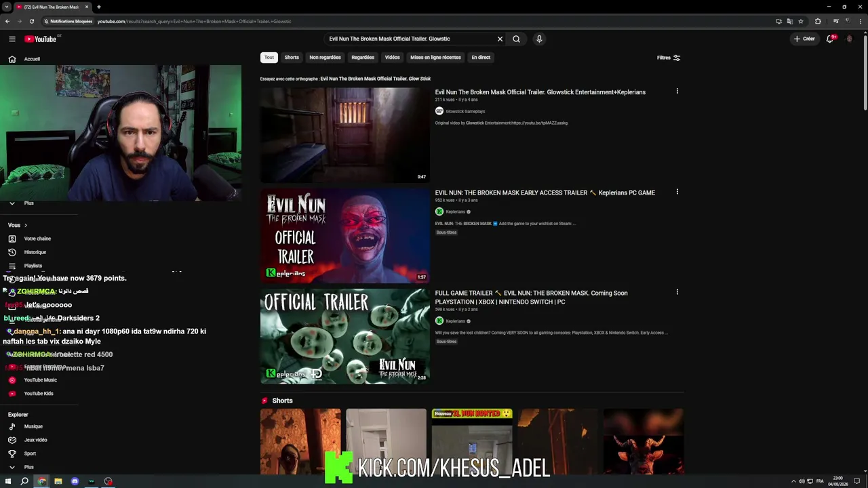Screen dimensions: 868x488
Task: Open the Early Access Trailer thumbnail
Action: tap(344, 236)
